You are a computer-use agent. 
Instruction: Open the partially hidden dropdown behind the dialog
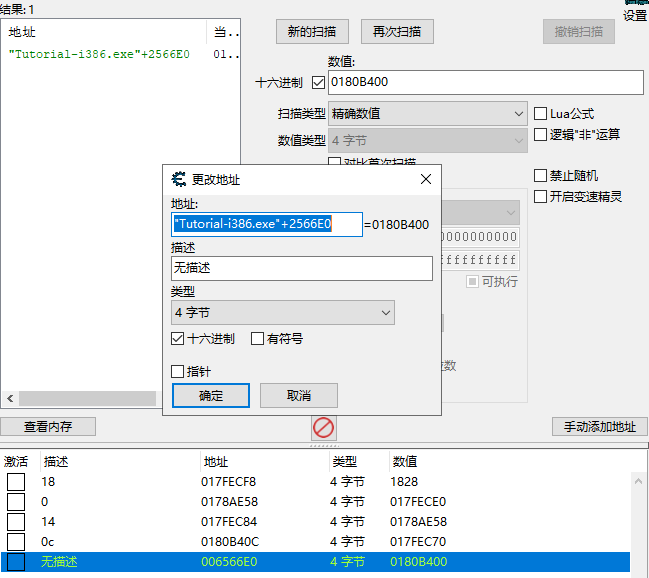(x=480, y=212)
